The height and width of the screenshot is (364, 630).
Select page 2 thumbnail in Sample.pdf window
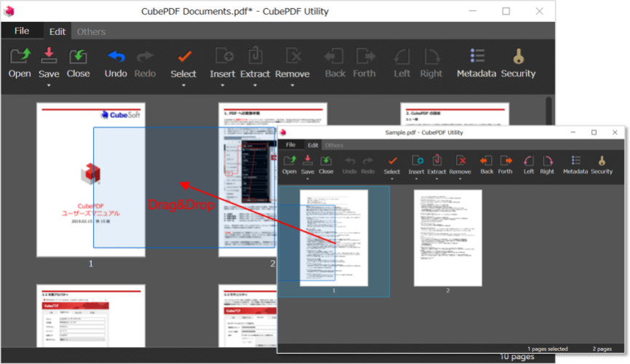coord(448,238)
